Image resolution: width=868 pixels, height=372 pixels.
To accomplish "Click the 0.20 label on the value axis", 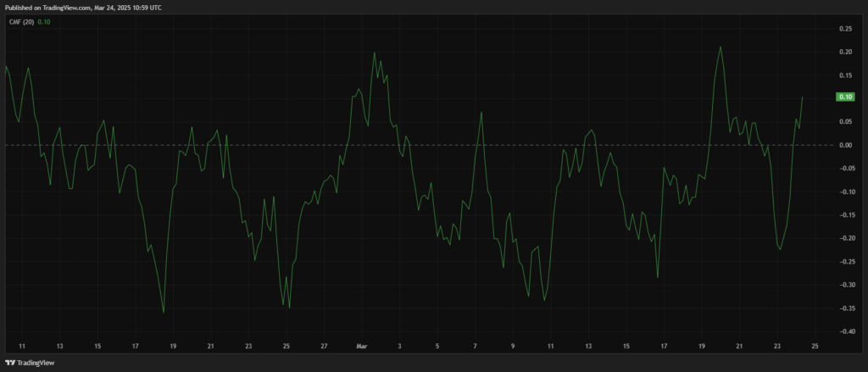I will click(844, 52).
